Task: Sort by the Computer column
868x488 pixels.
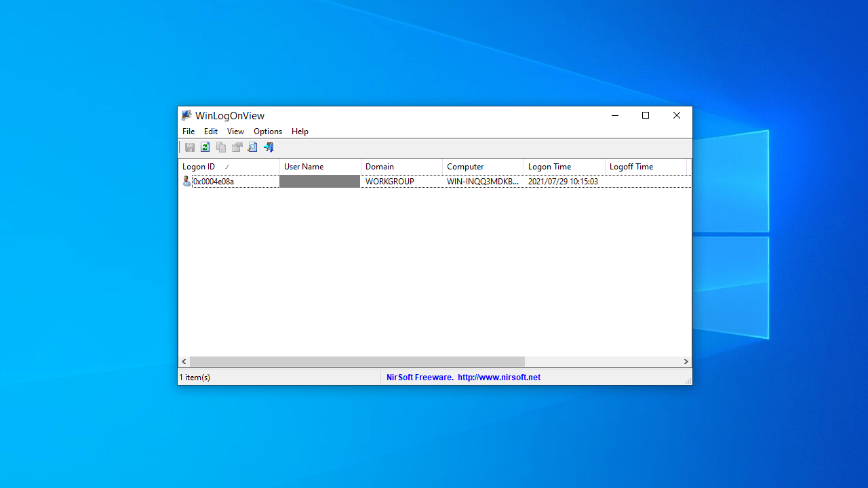Action: 483,167
